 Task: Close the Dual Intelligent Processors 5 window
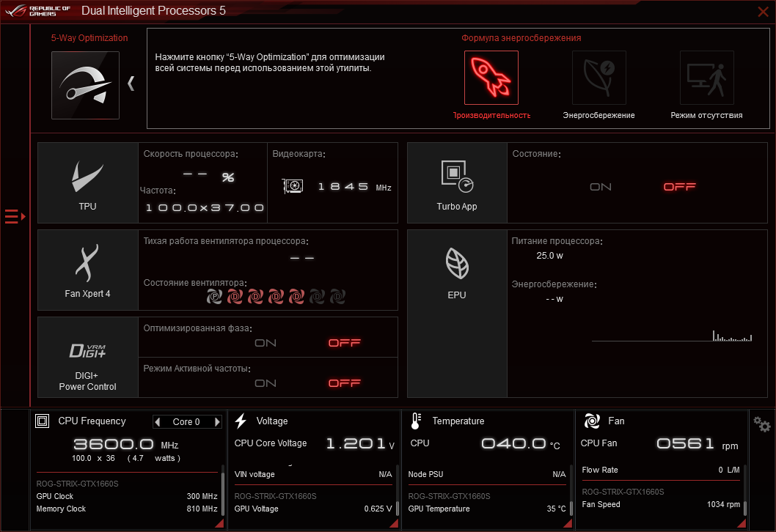coord(763,12)
